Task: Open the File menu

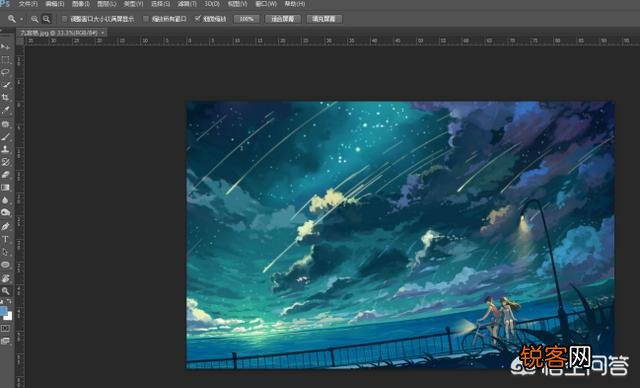Action: pos(28,4)
